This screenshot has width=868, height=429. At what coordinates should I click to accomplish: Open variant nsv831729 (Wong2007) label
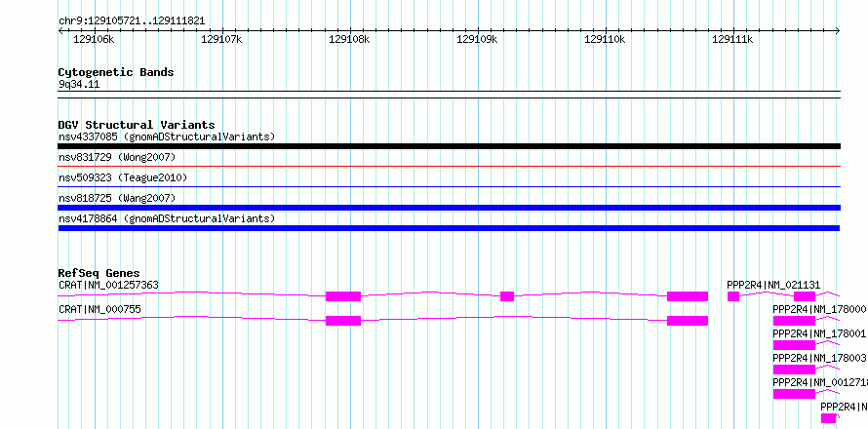[x=117, y=158]
